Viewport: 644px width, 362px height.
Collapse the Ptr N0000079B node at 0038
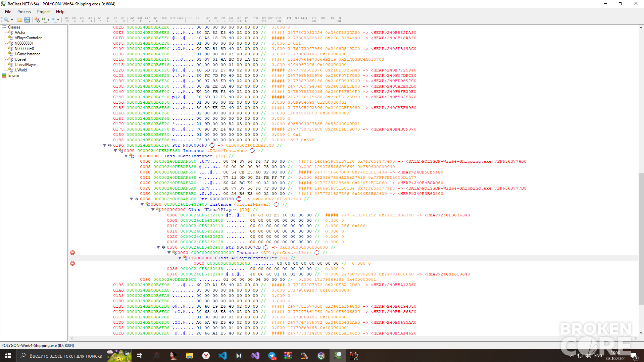[132, 199]
